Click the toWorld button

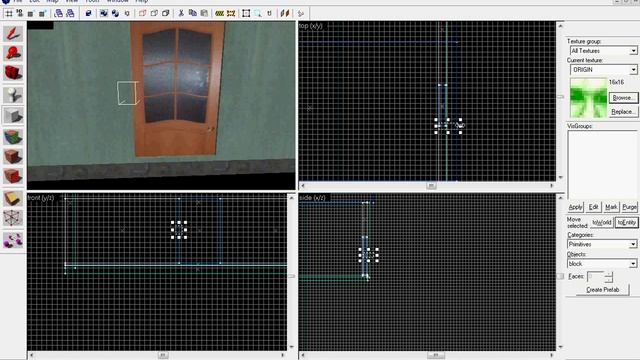tap(602, 222)
